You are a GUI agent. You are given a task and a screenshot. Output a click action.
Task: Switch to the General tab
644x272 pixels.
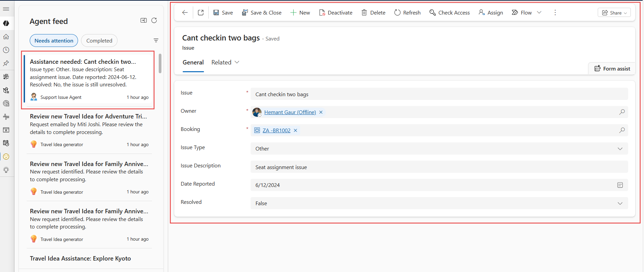click(x=193, y=62)
